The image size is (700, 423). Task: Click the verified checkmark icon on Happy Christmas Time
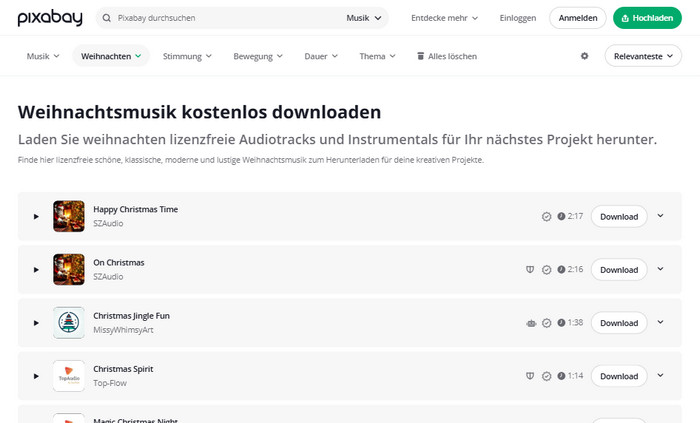click(x=546, y=216)
